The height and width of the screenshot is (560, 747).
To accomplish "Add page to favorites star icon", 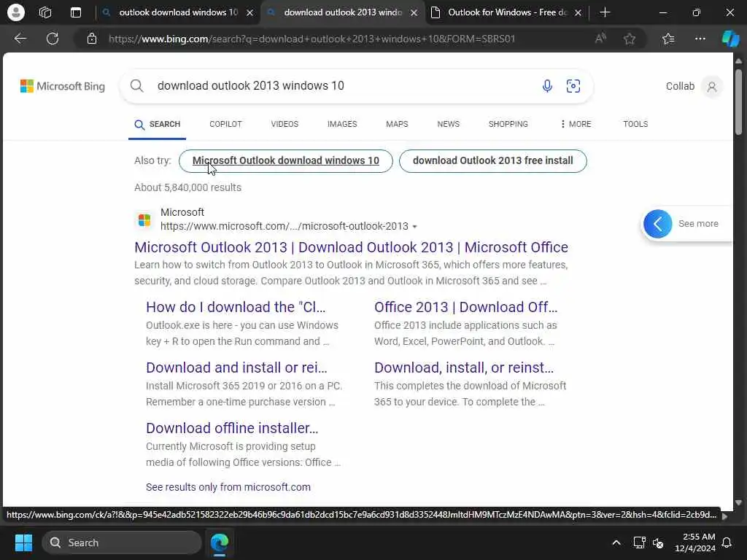I will 630,39.
